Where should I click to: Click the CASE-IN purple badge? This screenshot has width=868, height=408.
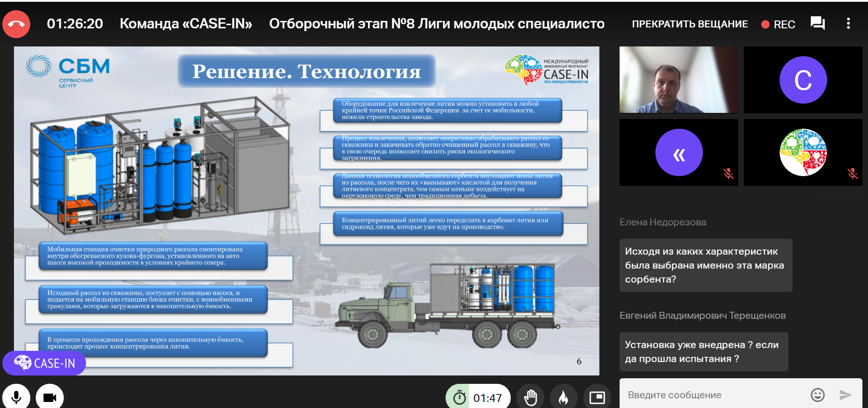[x=44, y=363]
